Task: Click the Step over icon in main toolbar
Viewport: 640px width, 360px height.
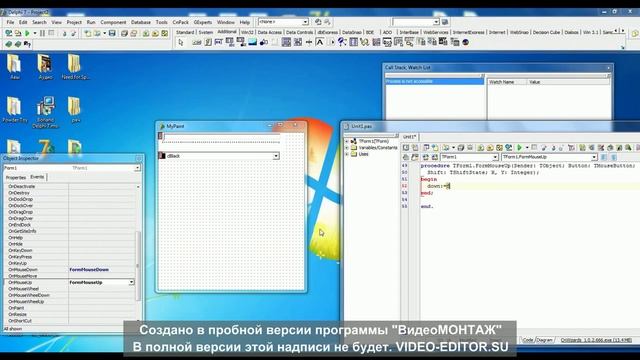Action: [x=74, y=33]
